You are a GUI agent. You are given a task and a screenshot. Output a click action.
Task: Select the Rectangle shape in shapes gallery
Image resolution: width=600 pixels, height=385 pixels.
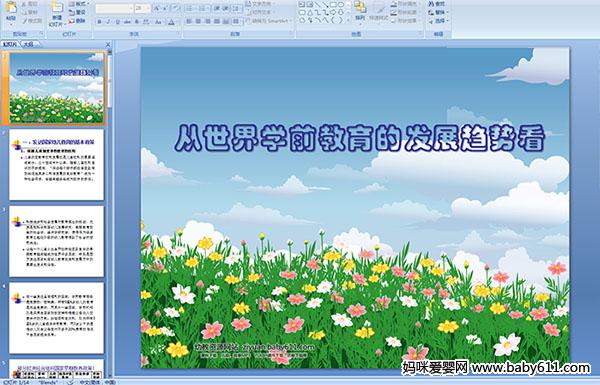[334, 4]
